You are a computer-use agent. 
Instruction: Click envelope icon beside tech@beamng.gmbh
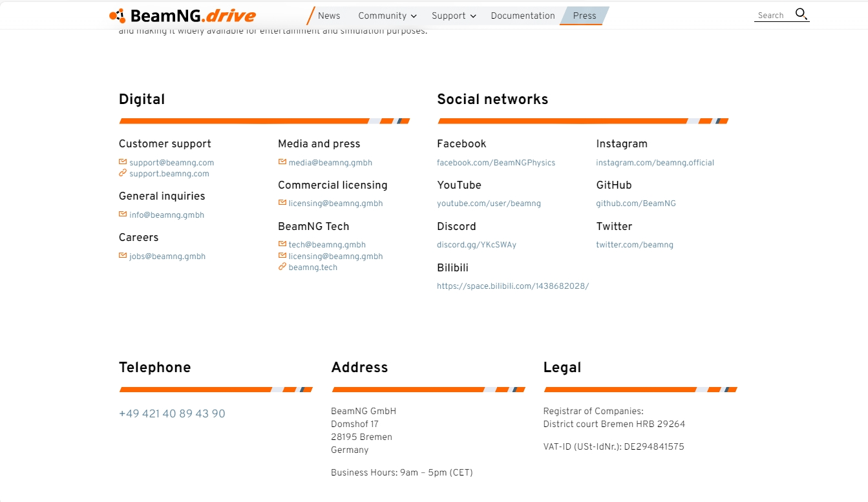(x=282, y=244)
